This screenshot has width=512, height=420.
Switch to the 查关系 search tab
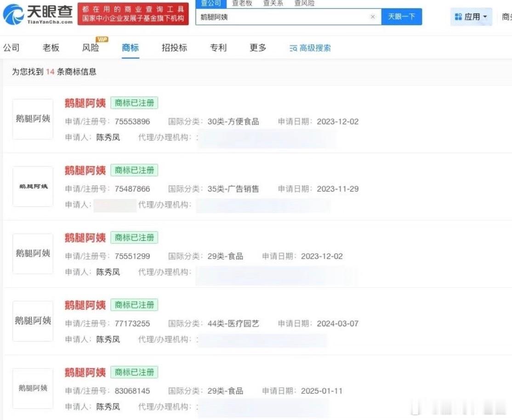tap(273, 3)
